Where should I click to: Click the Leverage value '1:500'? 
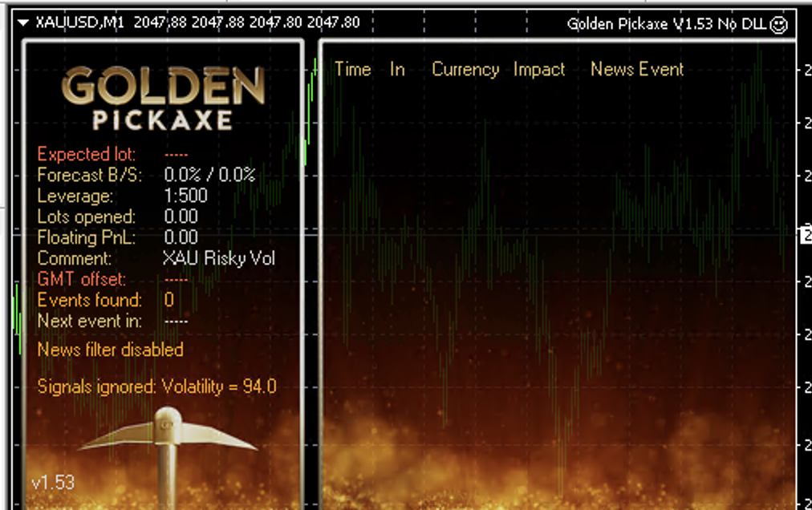click(x=185, y=196)
